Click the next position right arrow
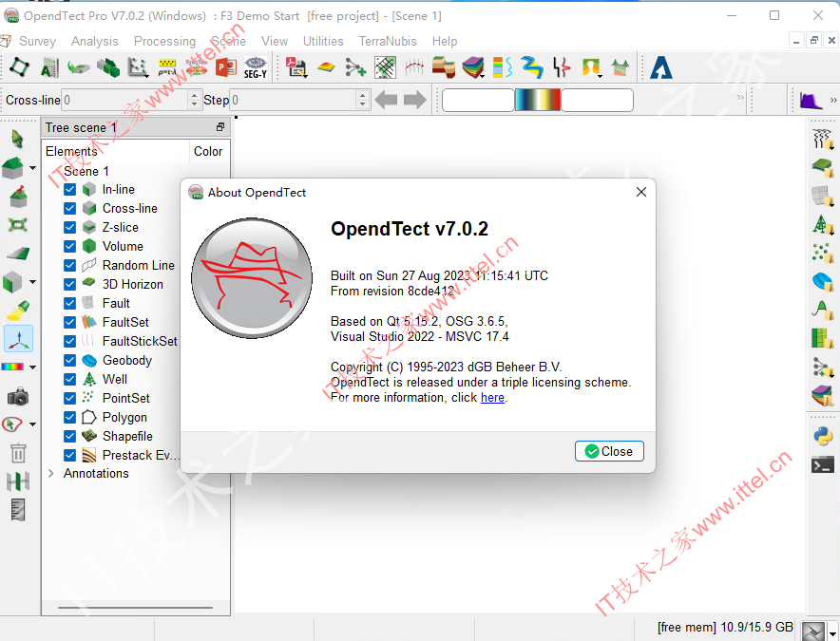 pos(414,100)
